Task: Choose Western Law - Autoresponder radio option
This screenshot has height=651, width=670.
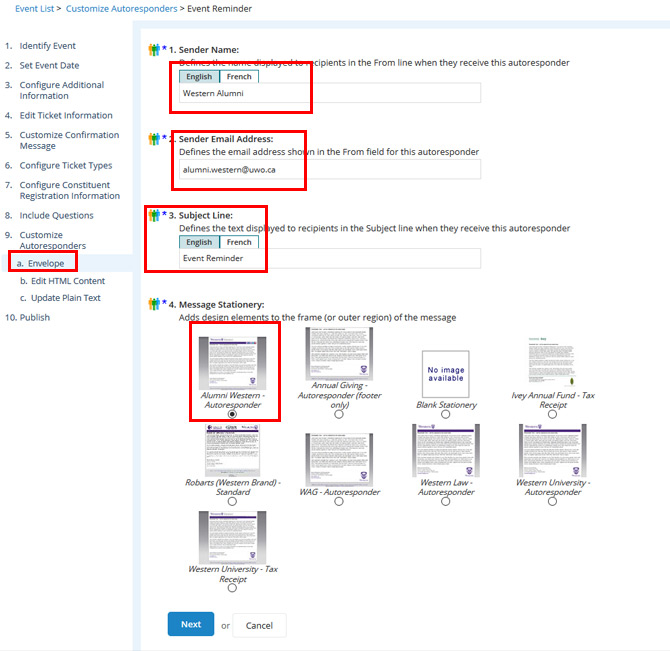Action: click(x=445, y=502)
